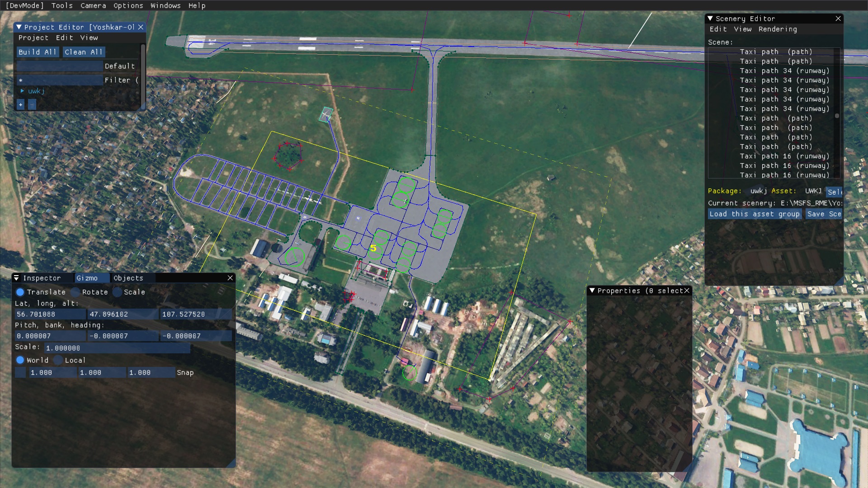Click Load this asset group button

(x=754, y=214)
